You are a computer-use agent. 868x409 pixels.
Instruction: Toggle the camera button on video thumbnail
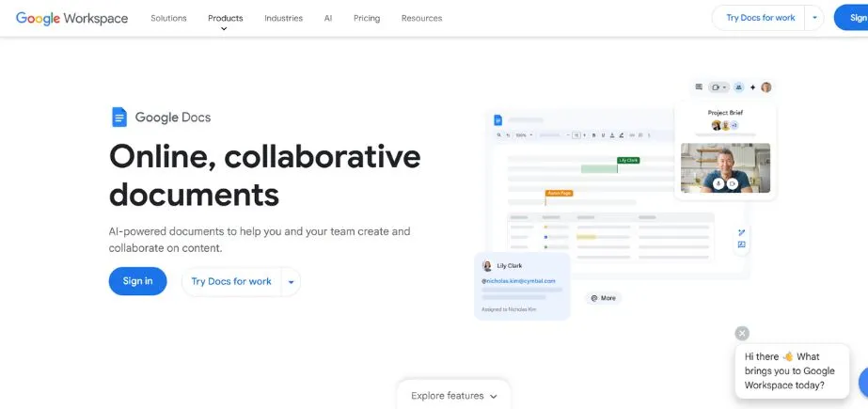733,183
